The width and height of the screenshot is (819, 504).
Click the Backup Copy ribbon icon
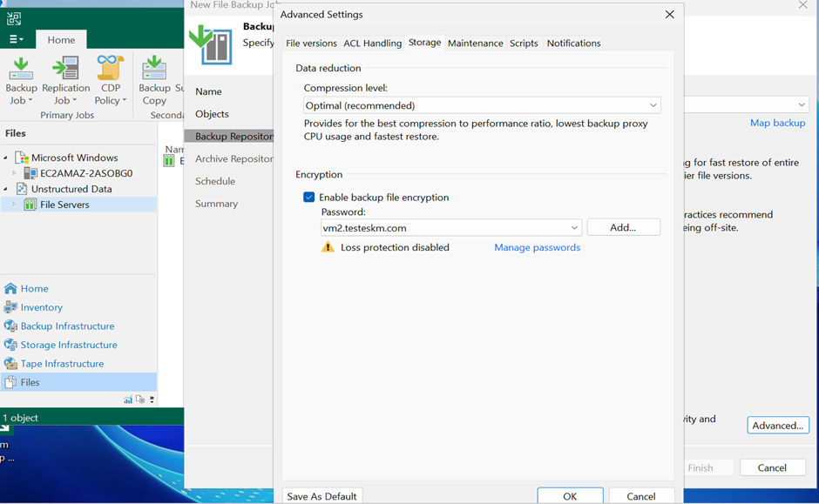pos(154,69)
